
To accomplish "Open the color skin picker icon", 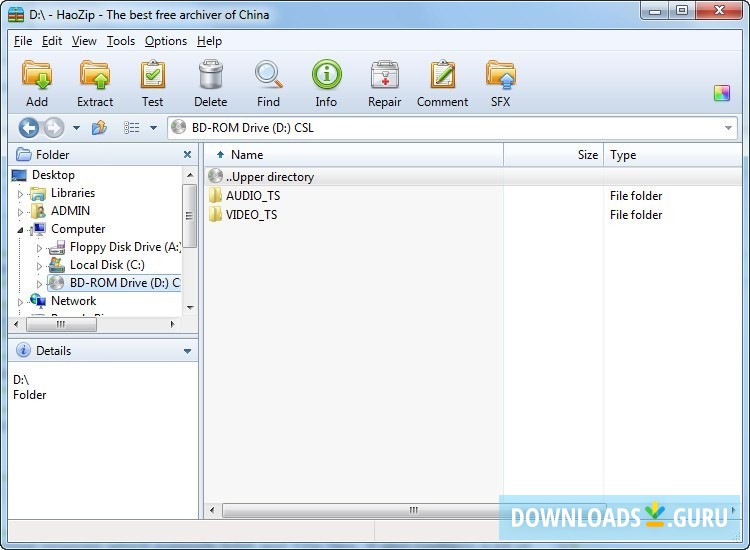I will [x=722, y=93].
